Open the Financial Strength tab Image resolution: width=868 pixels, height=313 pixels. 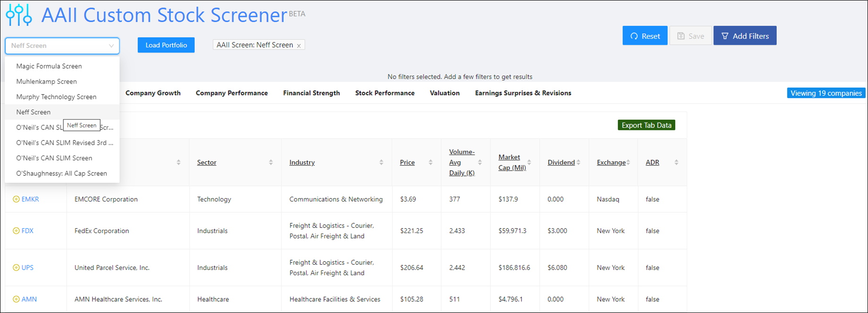[311, 93]
